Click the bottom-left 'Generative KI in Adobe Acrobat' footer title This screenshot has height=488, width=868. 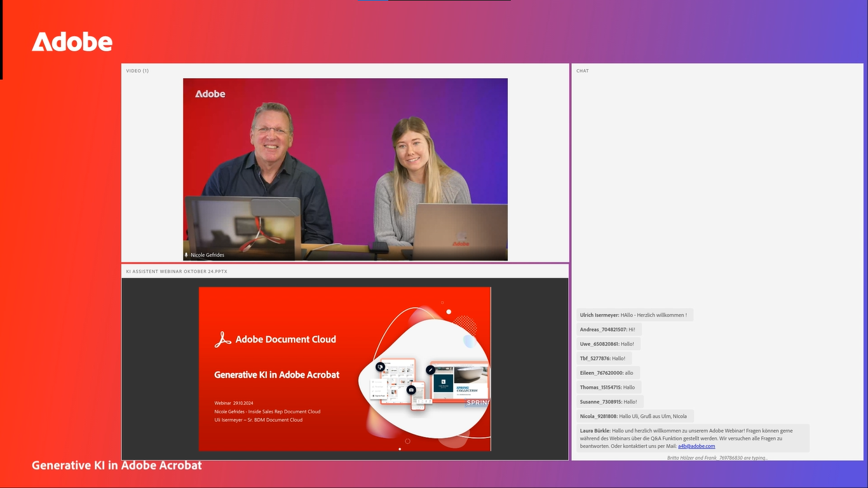(x=117, y=465)
